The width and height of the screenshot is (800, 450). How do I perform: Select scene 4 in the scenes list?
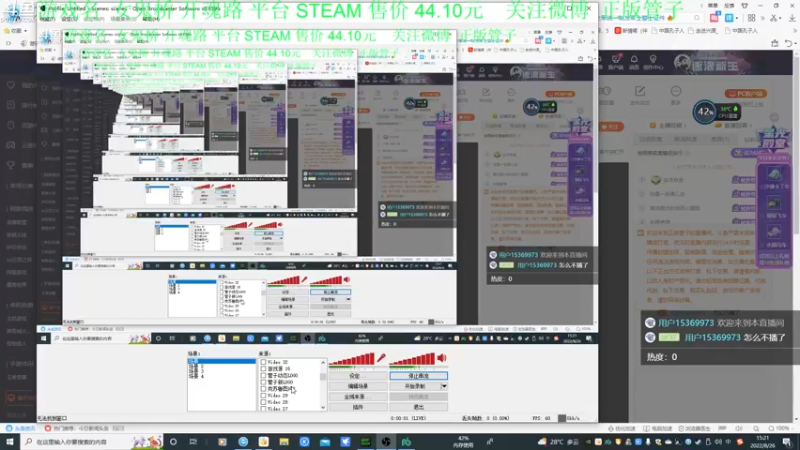click(x=196, y=376)
